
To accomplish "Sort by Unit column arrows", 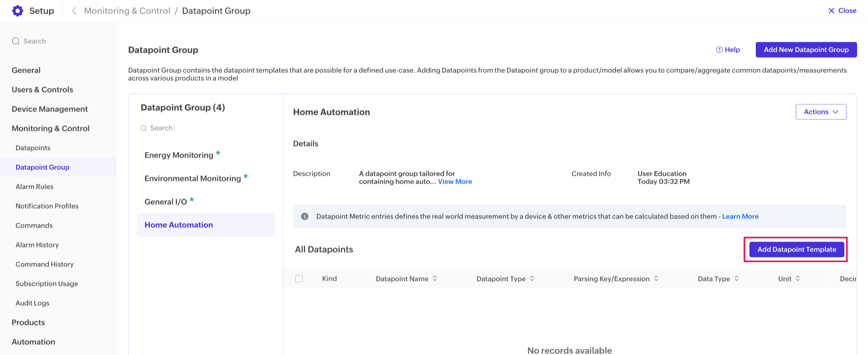I will pyautogui.click(x=798, y=279).
